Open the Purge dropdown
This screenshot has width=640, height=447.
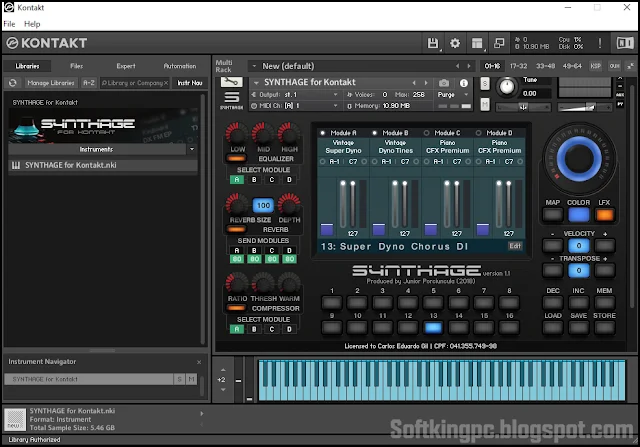pos(453,95)
